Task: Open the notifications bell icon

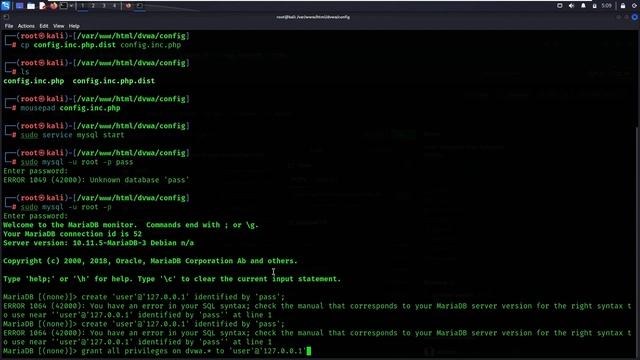Action: pyautogui.click(x=583, y=6)
